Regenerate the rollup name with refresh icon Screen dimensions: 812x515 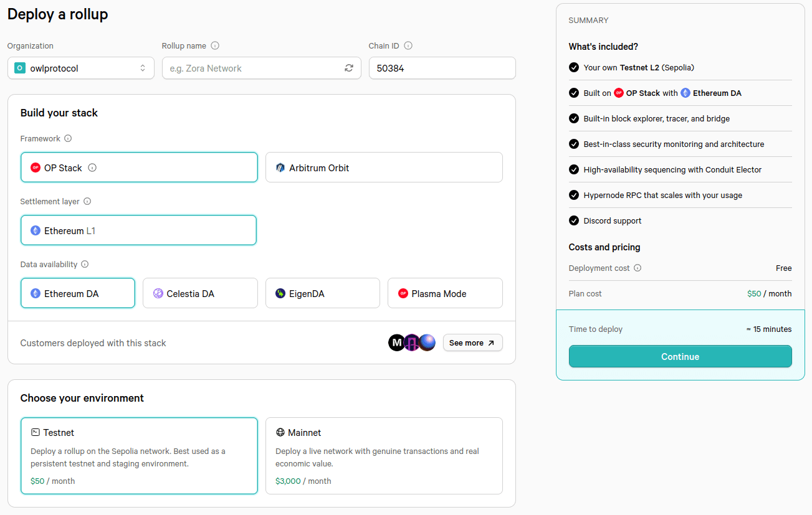coord(349,69)
